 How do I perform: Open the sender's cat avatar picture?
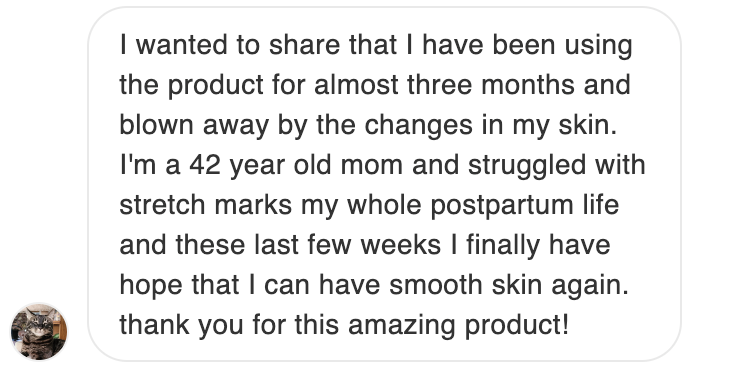39,331
